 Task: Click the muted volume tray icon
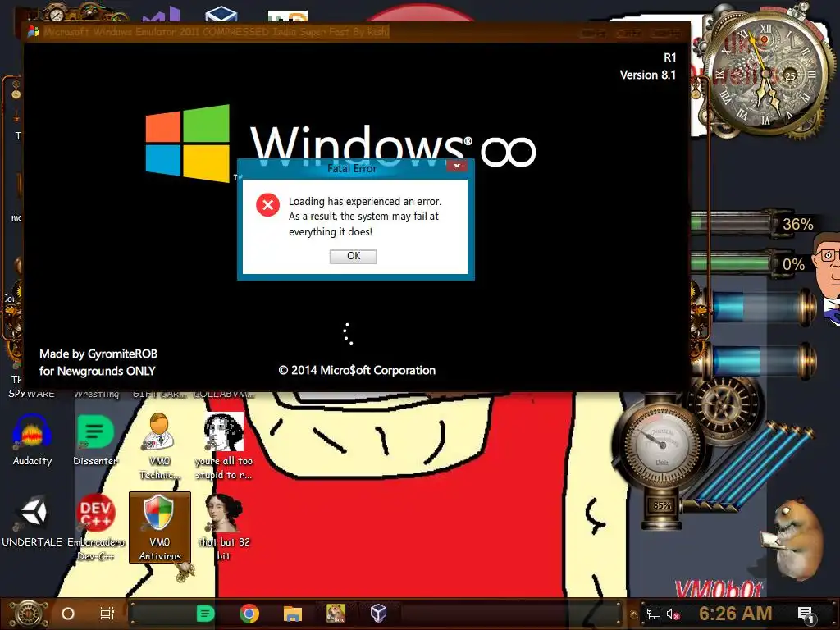673,614
